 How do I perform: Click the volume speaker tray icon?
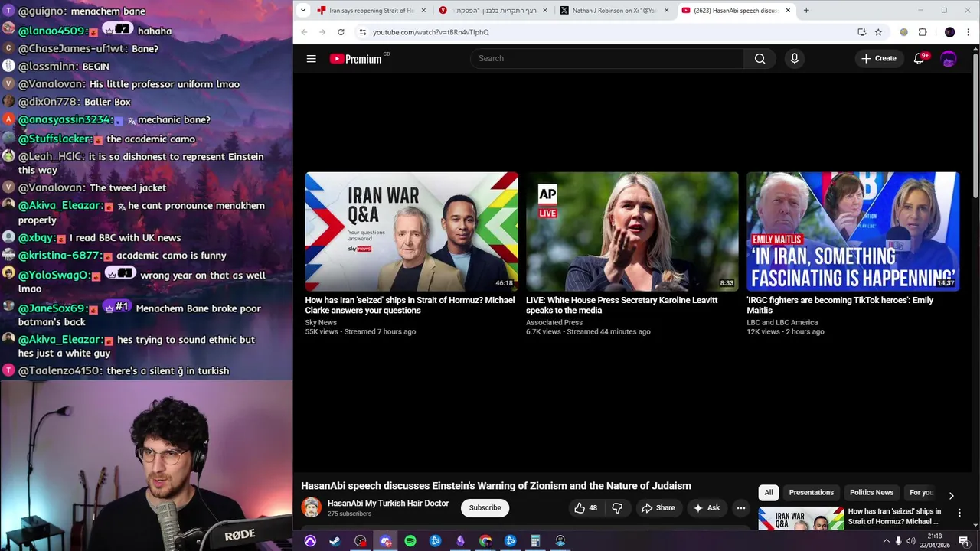click(x=911, y=541)
